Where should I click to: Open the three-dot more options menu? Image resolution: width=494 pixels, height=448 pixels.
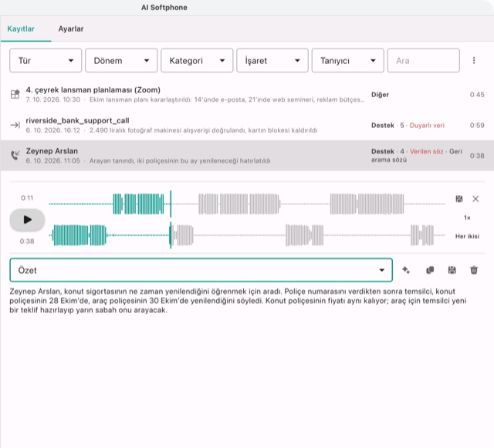point(474,60)
